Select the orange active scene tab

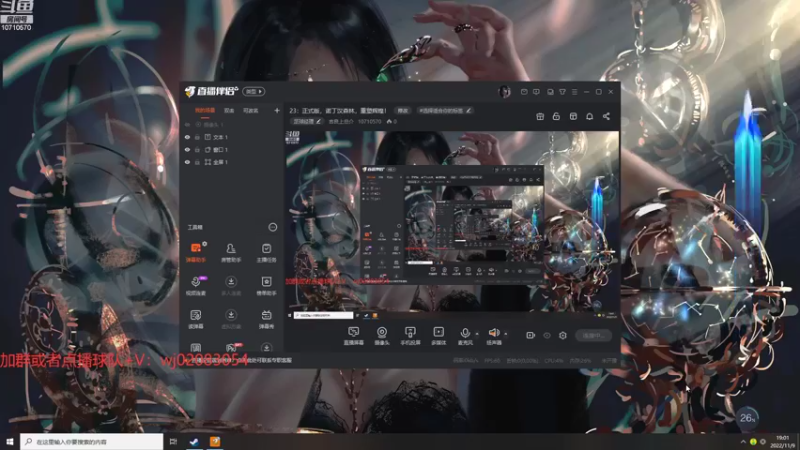[205, 110]
